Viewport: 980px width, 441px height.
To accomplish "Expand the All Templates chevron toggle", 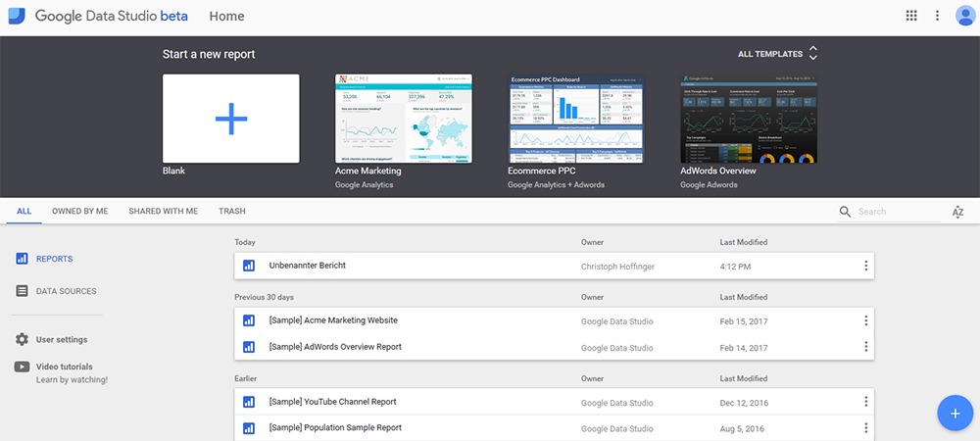I will pos(813,53).
